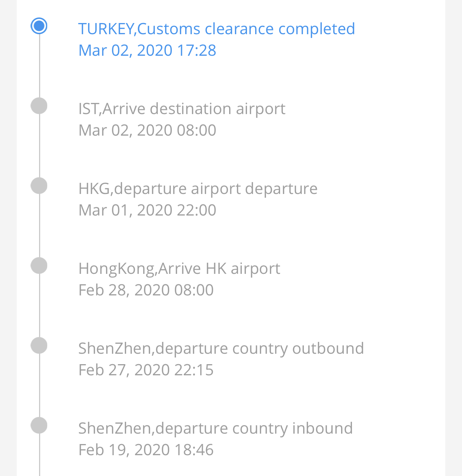Open TURKEY Customs clearance completed entry
This screenshot has height=476, width=462.
216,29
